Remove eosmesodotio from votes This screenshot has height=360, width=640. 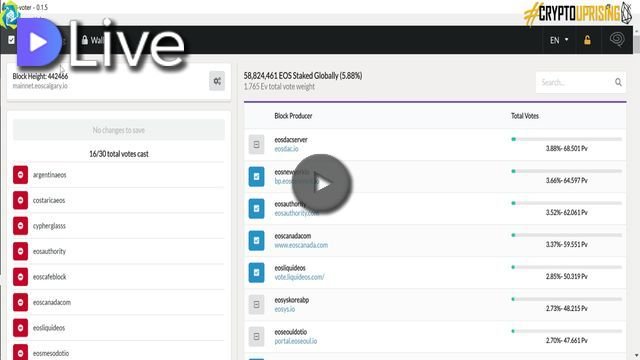(x=20, y=352)
